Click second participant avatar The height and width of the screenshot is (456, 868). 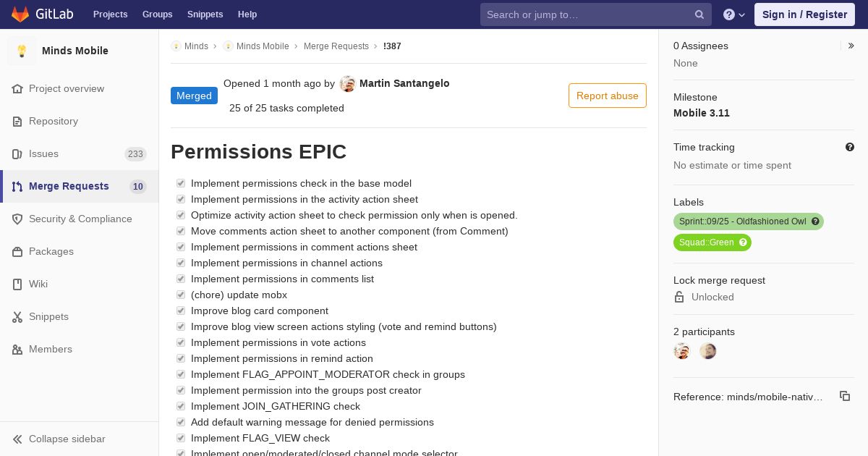pos(708,351)
